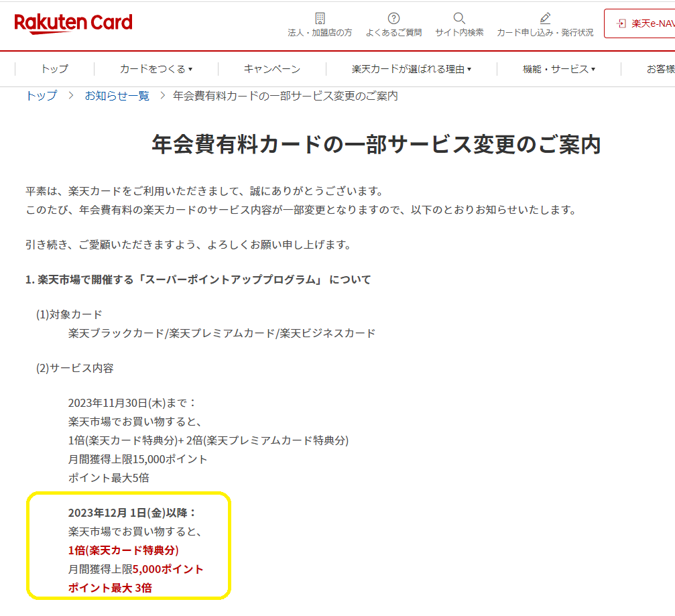Click the magnifier icon above サイト内検索

[x=459, y=18]
